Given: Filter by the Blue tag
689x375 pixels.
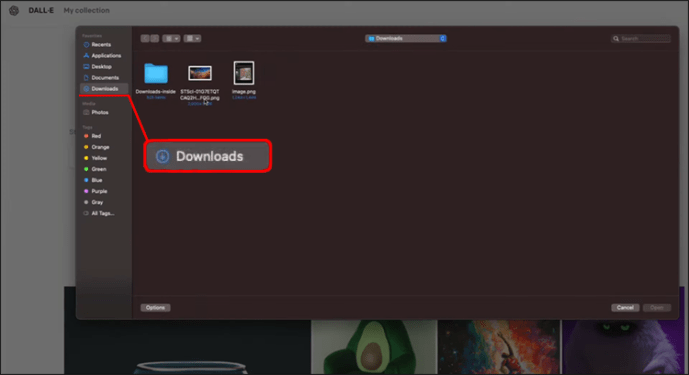Looking at the screenshot, I should pyautogui.click(x=93, y=180).
